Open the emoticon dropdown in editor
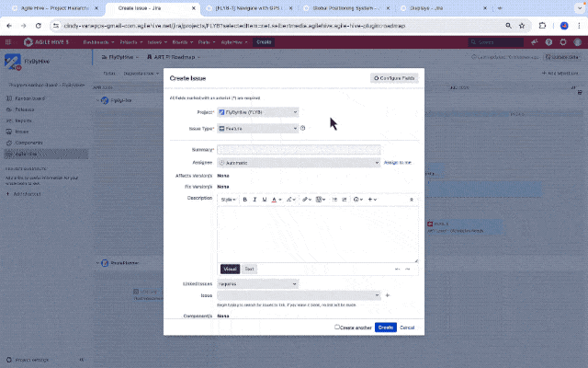Image resolution: width=588 pixels, height=368 pixels. (358, 200)
